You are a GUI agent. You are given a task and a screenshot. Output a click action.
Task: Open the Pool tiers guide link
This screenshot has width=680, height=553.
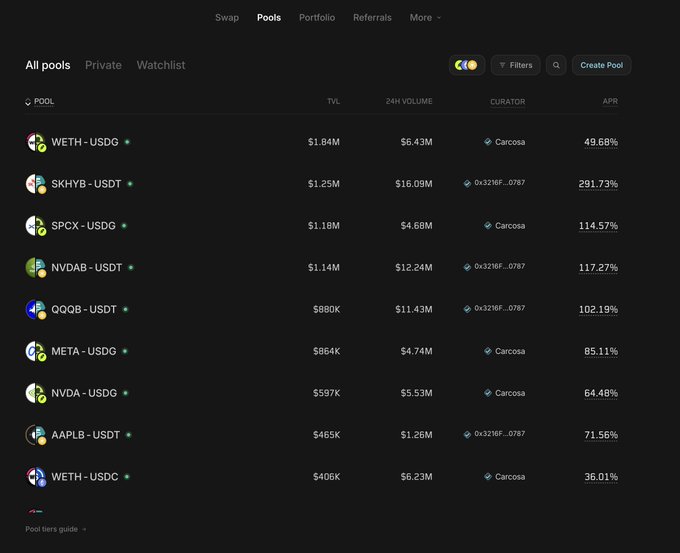pyautogui.click(x=56, y=529)
